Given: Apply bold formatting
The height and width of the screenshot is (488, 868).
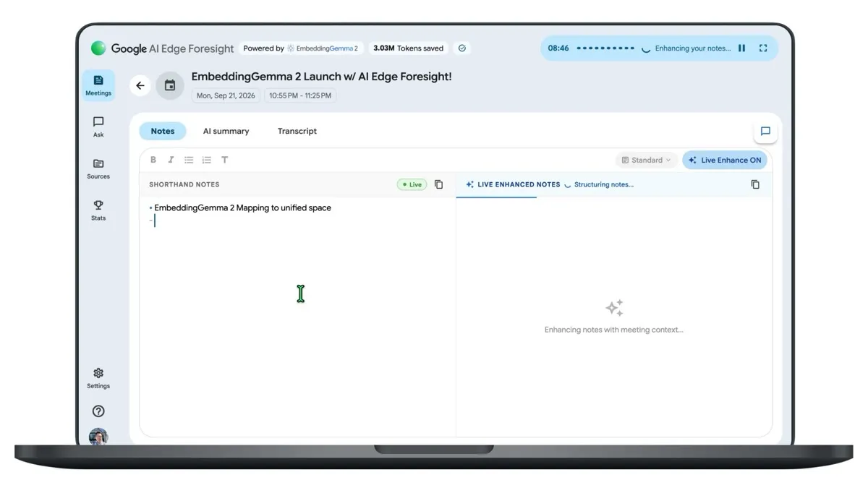Looking at the screenshot, I should pos(153,160).
